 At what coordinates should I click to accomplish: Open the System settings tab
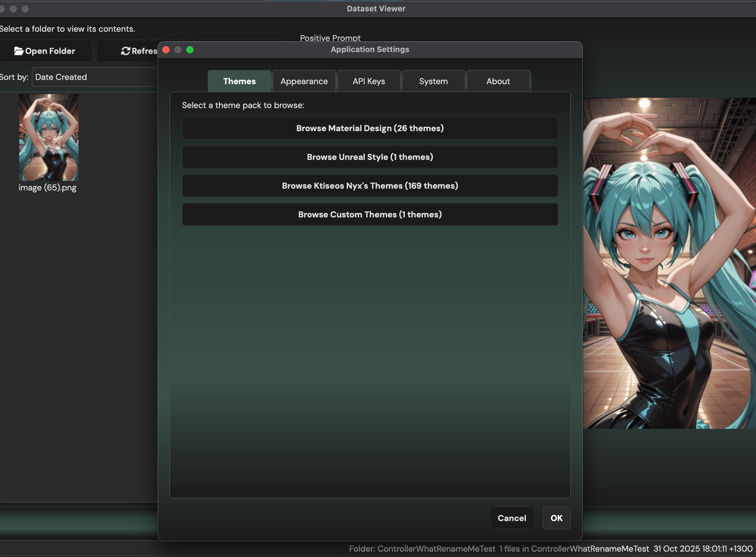(x=433, y=81)
